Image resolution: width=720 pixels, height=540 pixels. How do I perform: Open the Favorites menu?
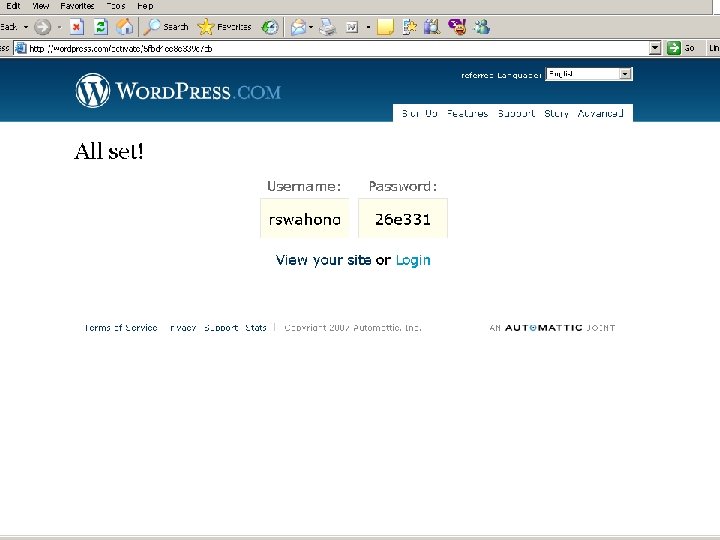coord(77,6)
